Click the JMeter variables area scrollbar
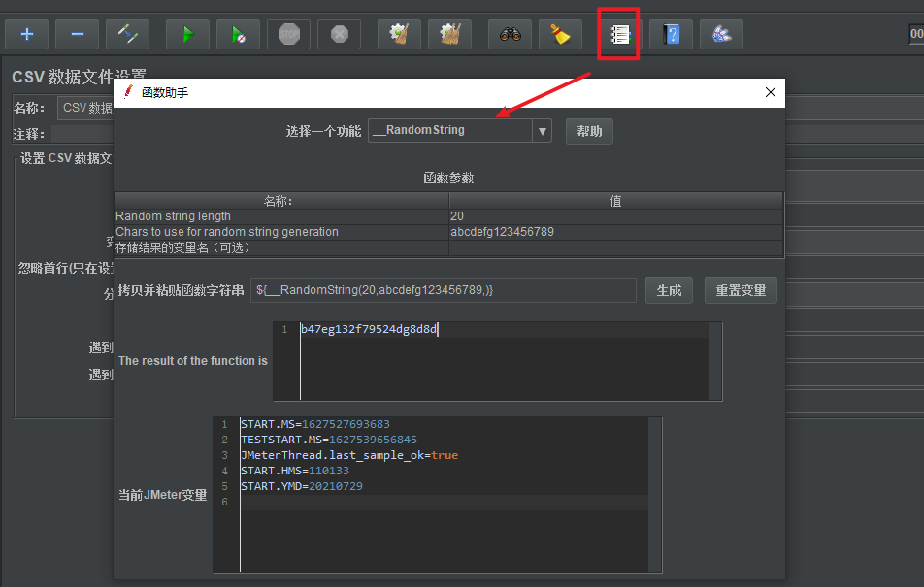924x587 pixels. click(655, 495)
